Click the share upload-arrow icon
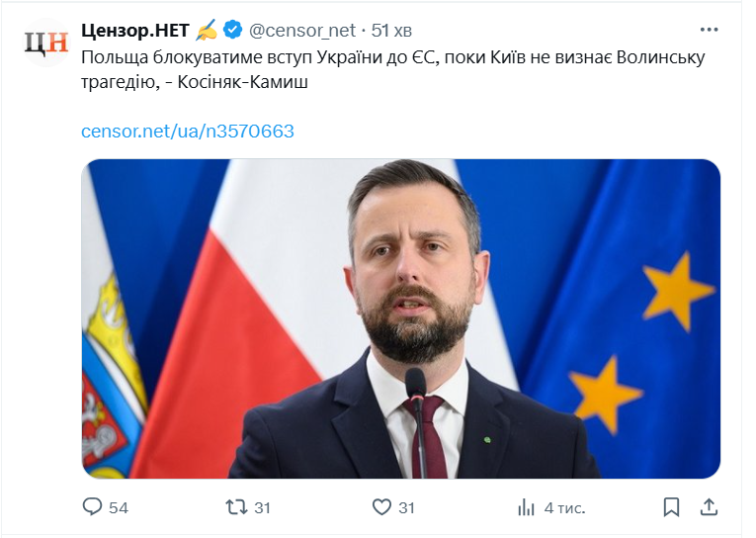 (708, 507)
